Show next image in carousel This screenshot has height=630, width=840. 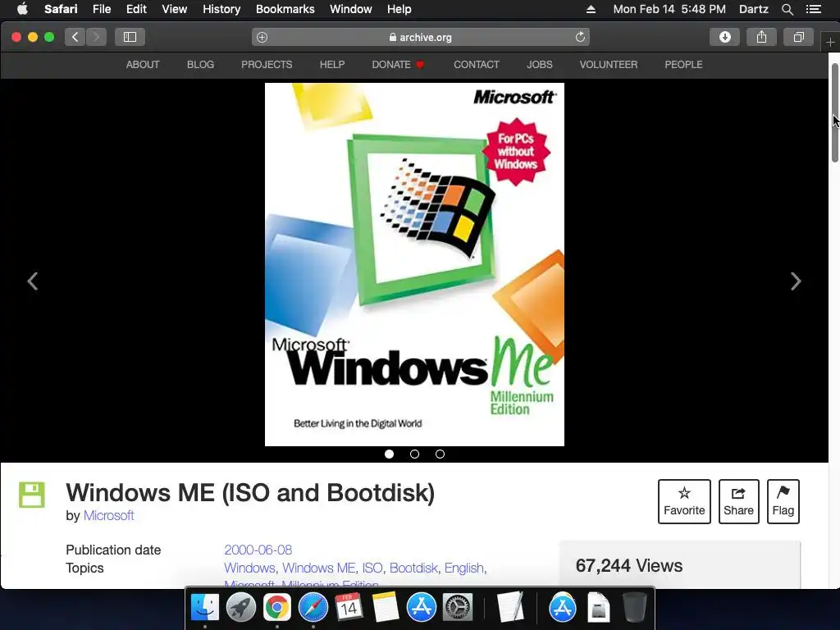pyautogui.click(x=796, y=281)
